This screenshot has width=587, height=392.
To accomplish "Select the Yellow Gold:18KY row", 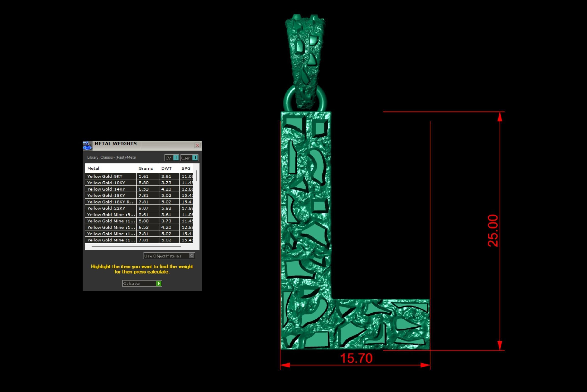I will pos(139,196).
